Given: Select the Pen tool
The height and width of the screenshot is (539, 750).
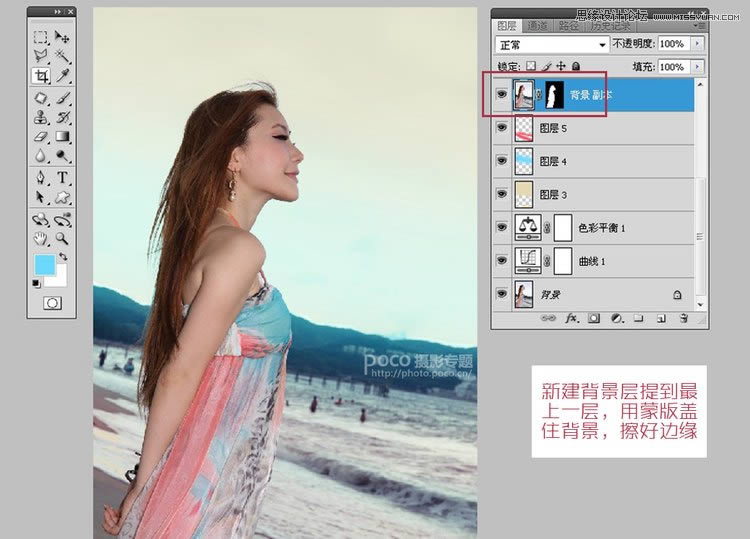Looking at the screenshot, I should point(41,178).
